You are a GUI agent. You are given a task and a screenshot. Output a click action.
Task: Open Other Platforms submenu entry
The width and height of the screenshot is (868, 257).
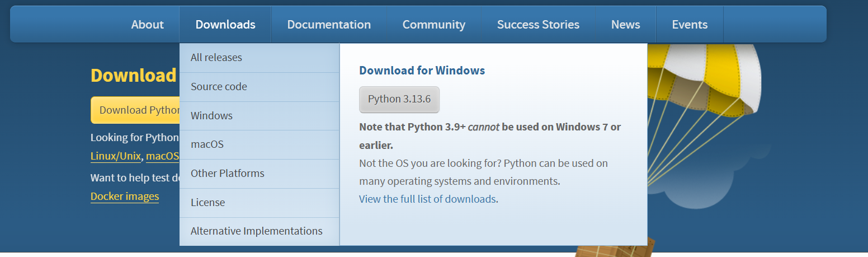point(227,174)
